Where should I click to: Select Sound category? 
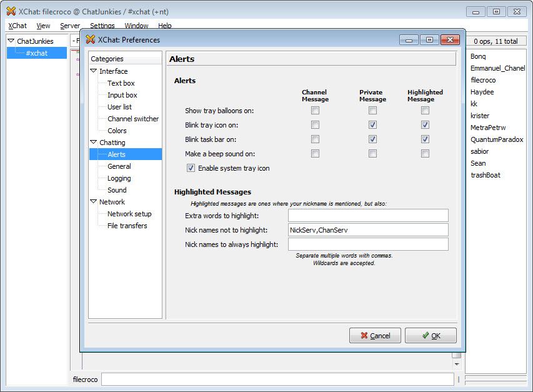coord(117,190)
